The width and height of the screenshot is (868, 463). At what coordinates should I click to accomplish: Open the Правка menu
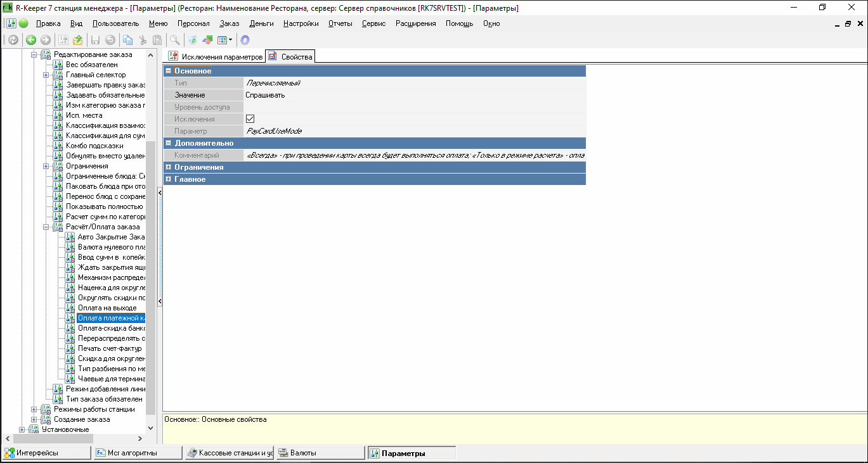click(49, 23)
